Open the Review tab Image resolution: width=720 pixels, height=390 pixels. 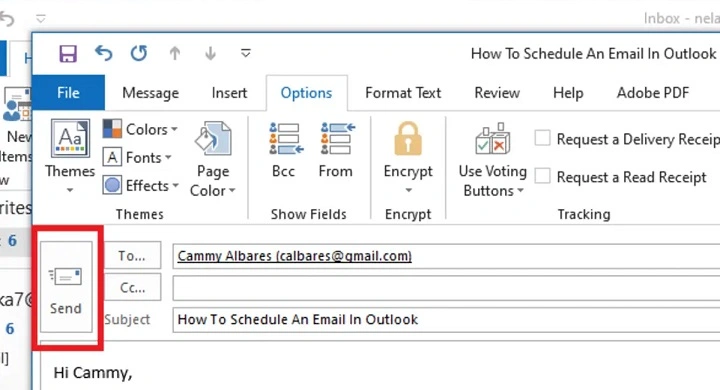pos(497,93)
